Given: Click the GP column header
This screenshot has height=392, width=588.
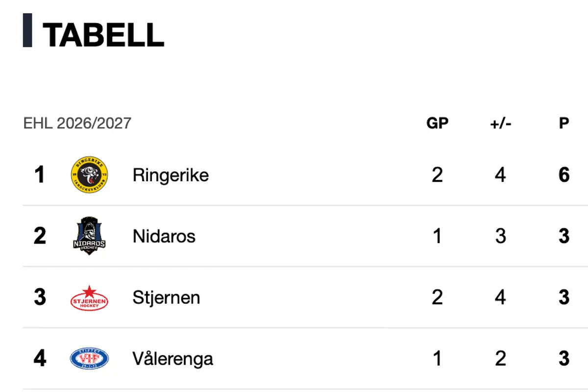Looking at the screenshot, I should pyautogui.click(x=438, y=123).
